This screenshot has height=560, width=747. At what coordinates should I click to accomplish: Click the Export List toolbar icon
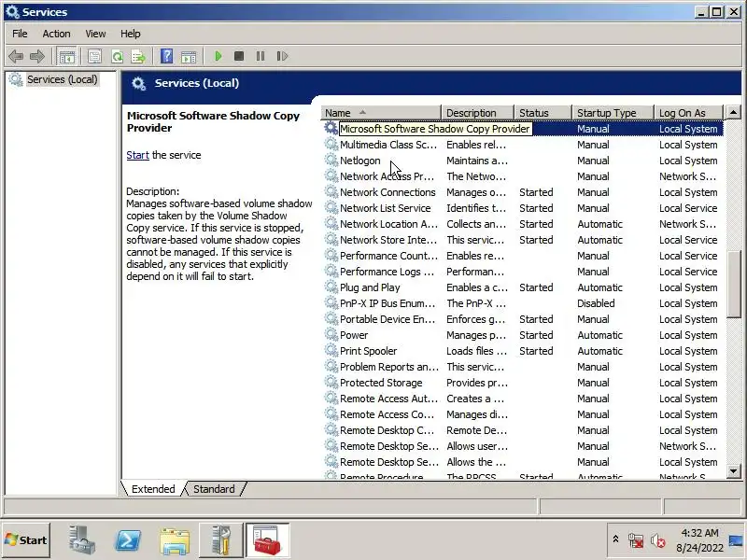[138, 57]
